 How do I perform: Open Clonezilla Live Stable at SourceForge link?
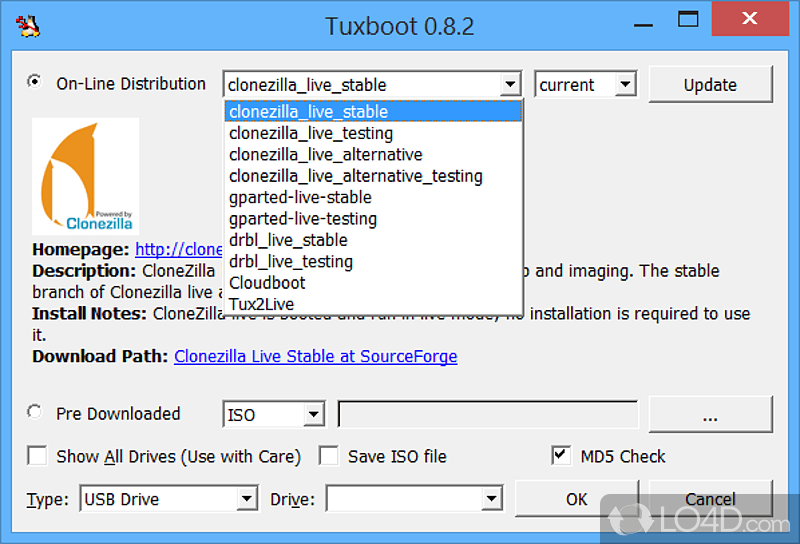[x=315, y=356]
